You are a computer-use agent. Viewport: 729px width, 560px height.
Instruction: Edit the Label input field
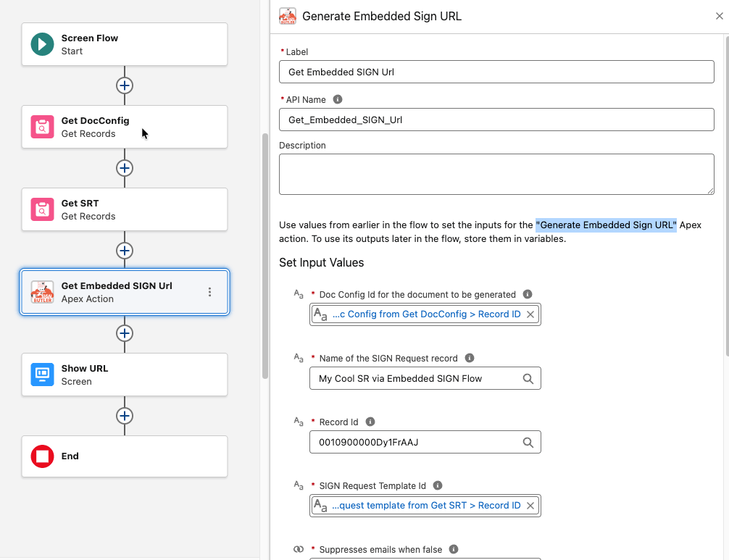(496, 72)
